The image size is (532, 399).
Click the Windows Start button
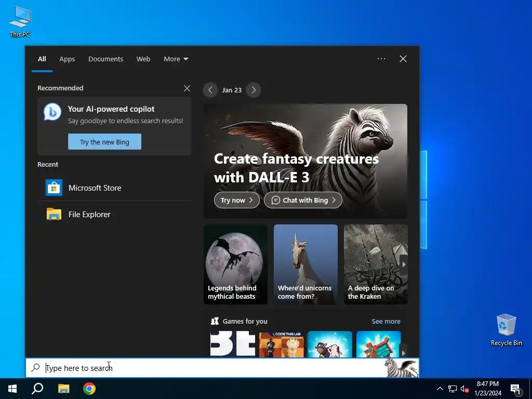coord(12,389)
